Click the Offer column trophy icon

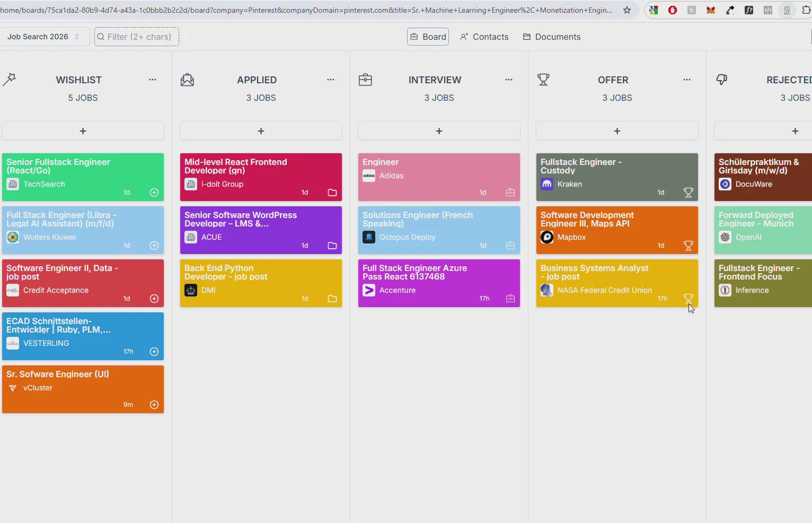tap(543, 80)
